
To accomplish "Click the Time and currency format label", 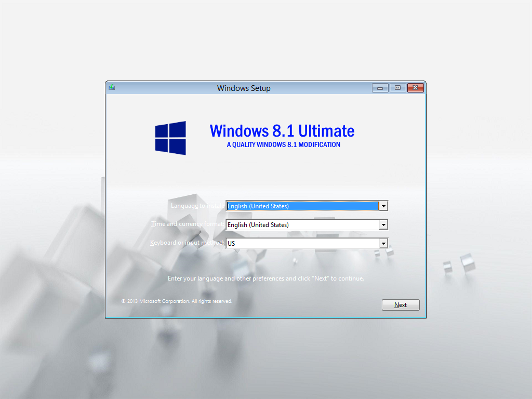I will tap(188, 224).
